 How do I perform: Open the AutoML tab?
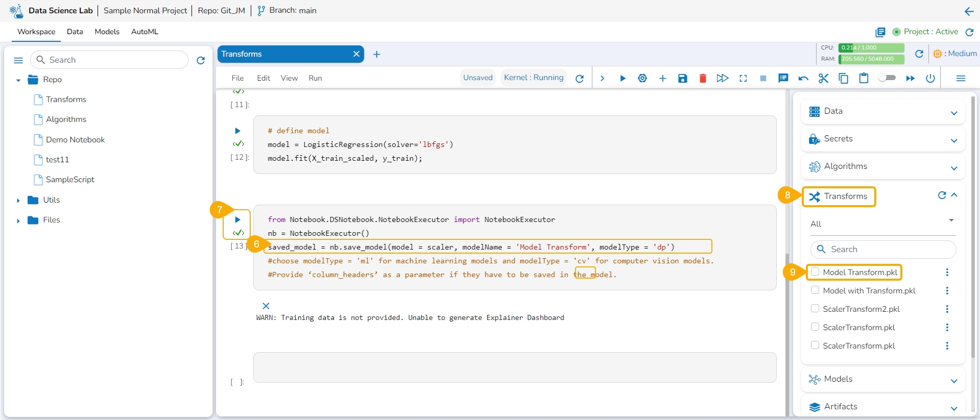[145, 32]
